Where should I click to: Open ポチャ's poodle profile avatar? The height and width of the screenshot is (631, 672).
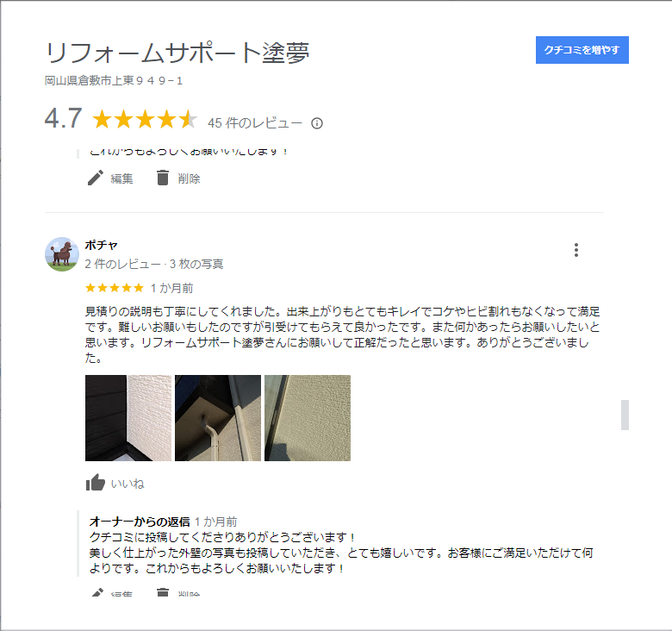[62, 254]
